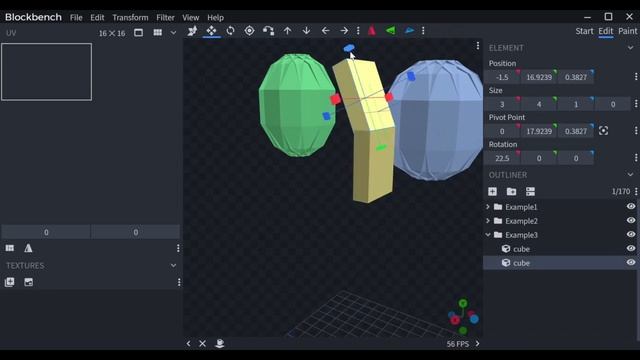The image size is (640, 360).
Task: Hide the first cube under Example3
Action: (631, 248)
